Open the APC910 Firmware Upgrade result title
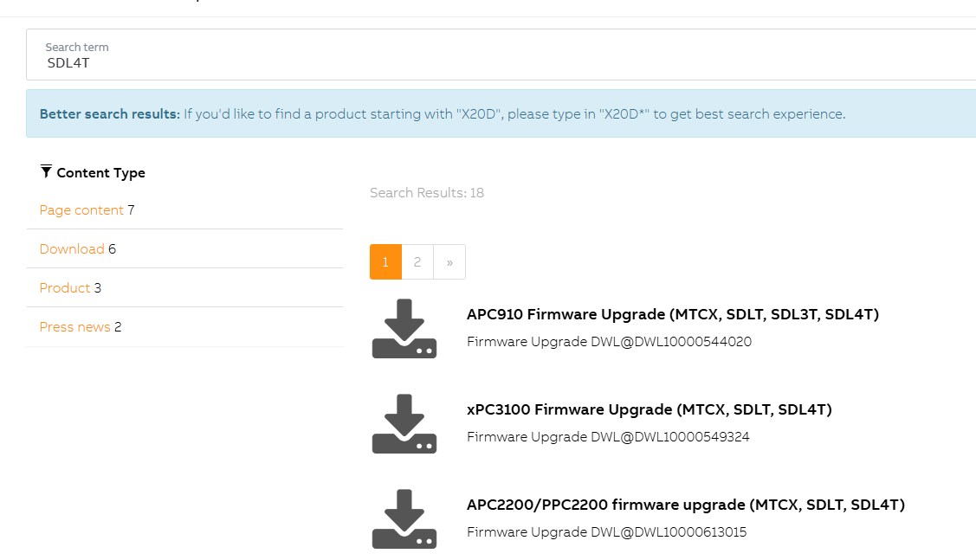 (672, 314)
